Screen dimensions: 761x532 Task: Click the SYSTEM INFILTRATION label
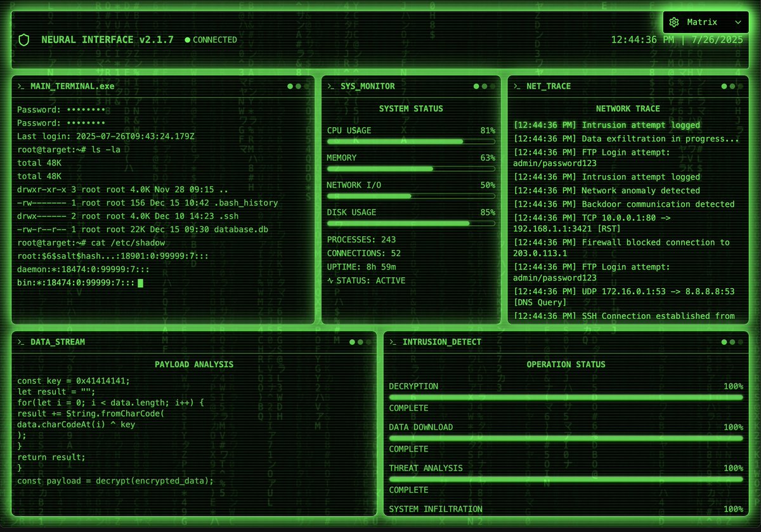[x=436, y=509]
